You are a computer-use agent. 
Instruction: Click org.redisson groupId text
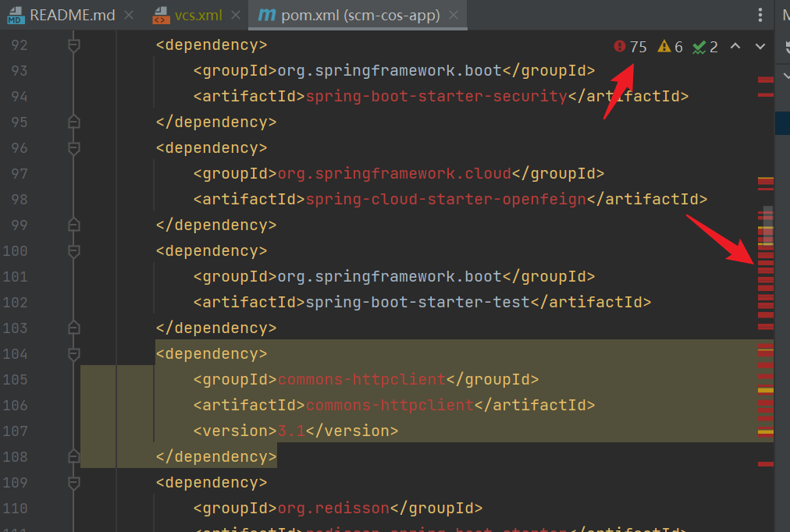[333, 509]
